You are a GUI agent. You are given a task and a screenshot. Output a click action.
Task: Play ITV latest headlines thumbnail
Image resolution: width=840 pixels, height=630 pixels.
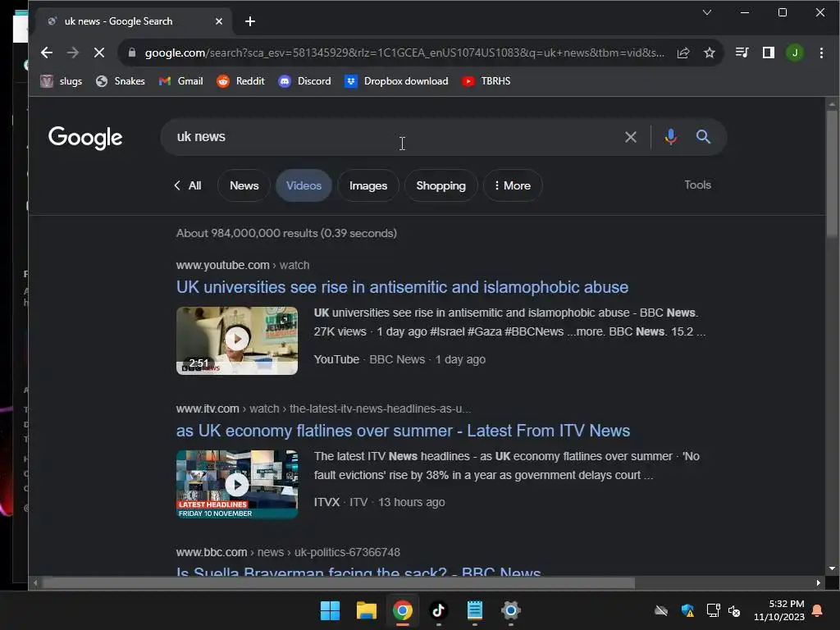click(237, 484)
